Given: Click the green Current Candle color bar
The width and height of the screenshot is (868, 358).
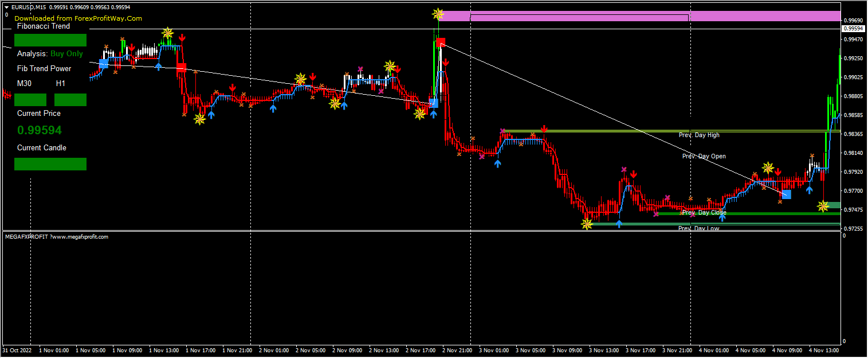Looking at the screenshot, I should tap(50, 164).
